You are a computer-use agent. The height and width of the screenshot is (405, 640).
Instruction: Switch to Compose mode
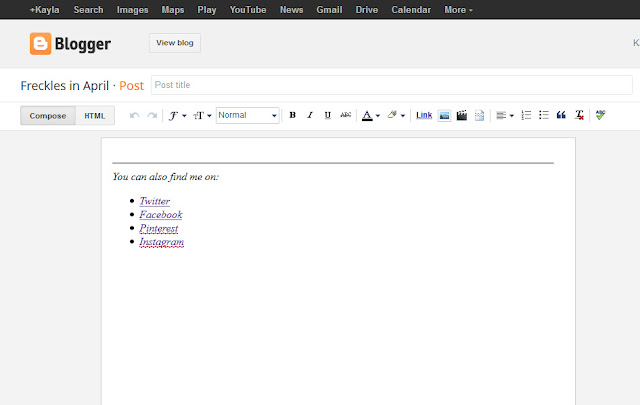tap(48, 116)
